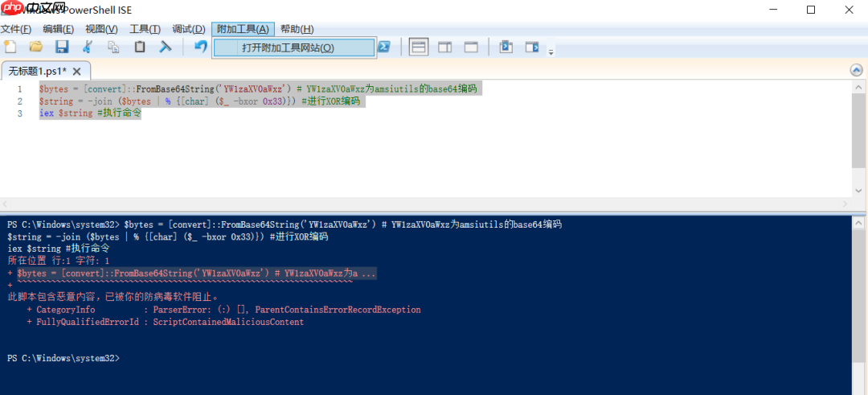This screenshot has height=395, width=868.
Task: Click script editor vertical scrollbar up arrow
Action: pos(858,87)
